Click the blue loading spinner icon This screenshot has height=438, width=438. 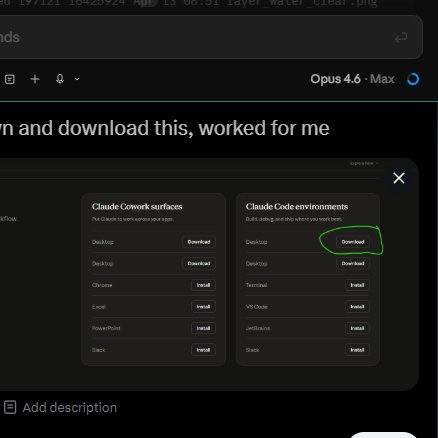point(413,79)
